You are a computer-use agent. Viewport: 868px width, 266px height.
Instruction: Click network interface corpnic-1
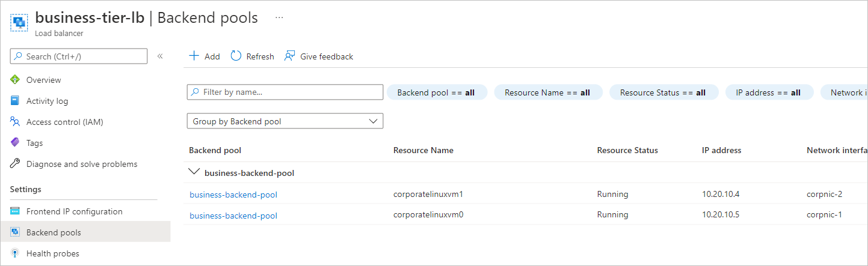tap(824, 215)
